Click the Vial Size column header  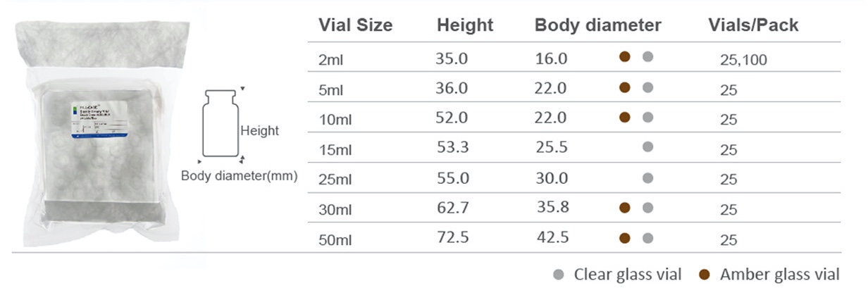pos(356,25)
